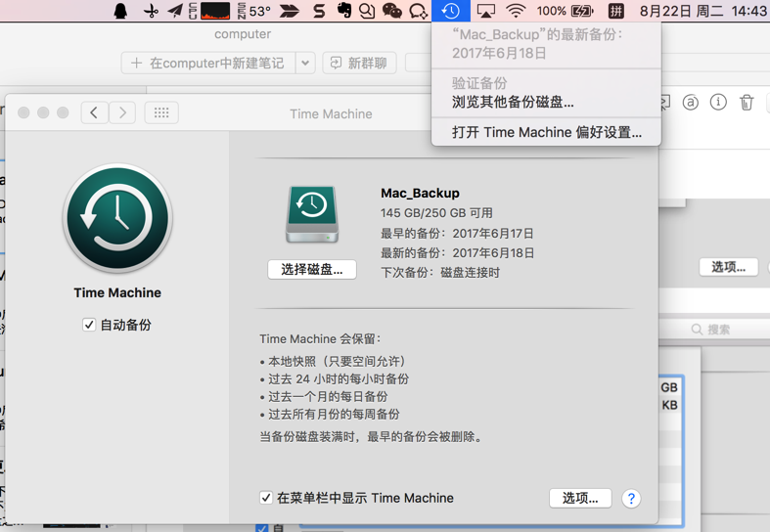
Task: Click the info icon in background window
Action: 718,102
